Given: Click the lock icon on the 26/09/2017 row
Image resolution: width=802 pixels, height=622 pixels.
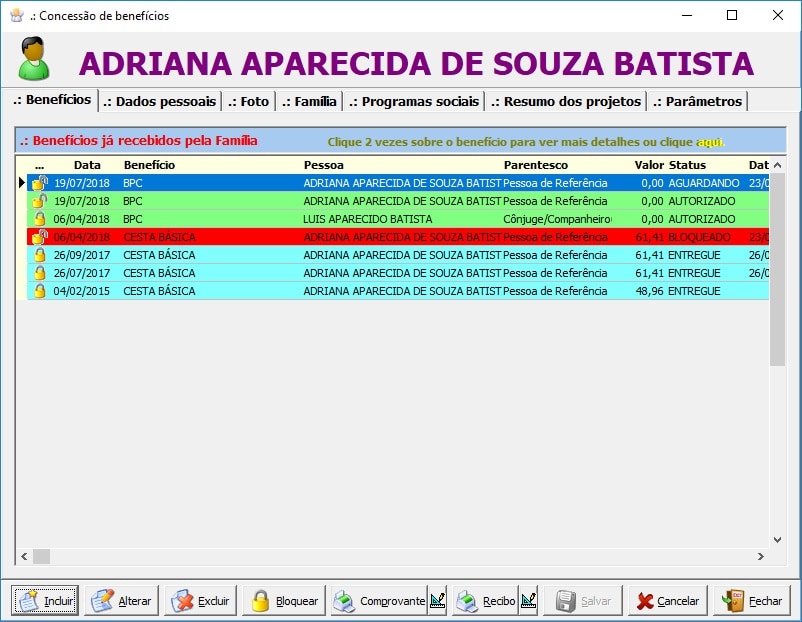Looking at the screenshot, I should pos(40,255).
